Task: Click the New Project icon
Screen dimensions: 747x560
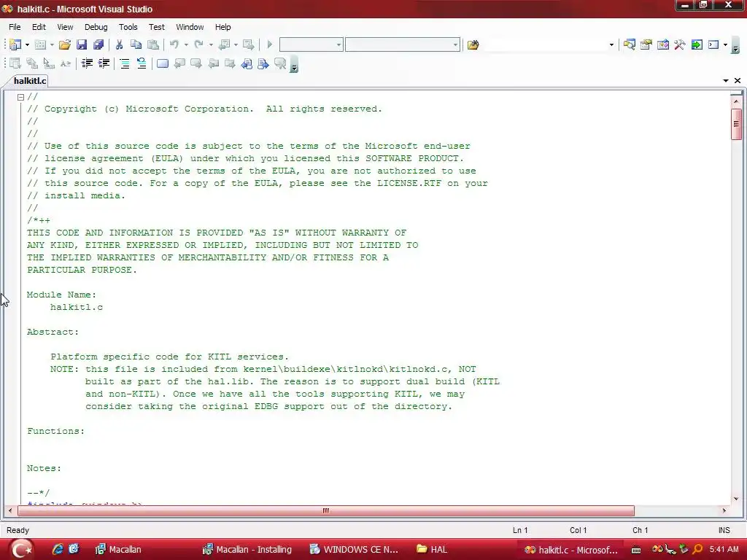Action: 15,44
